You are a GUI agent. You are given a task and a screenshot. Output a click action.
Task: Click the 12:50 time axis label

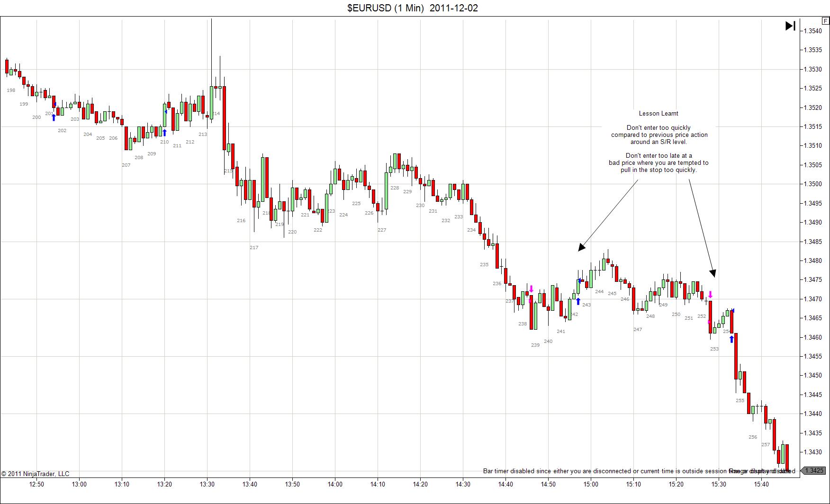(x=36, y=484)
